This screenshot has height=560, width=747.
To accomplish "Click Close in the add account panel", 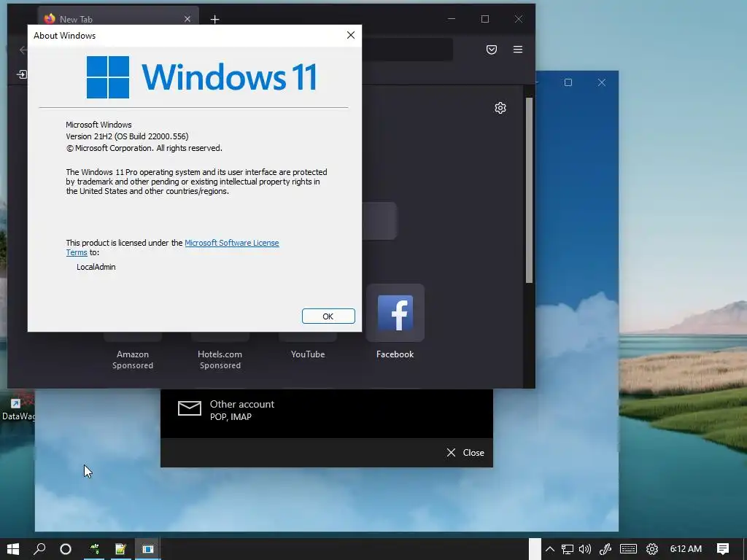I will (465, 452).
